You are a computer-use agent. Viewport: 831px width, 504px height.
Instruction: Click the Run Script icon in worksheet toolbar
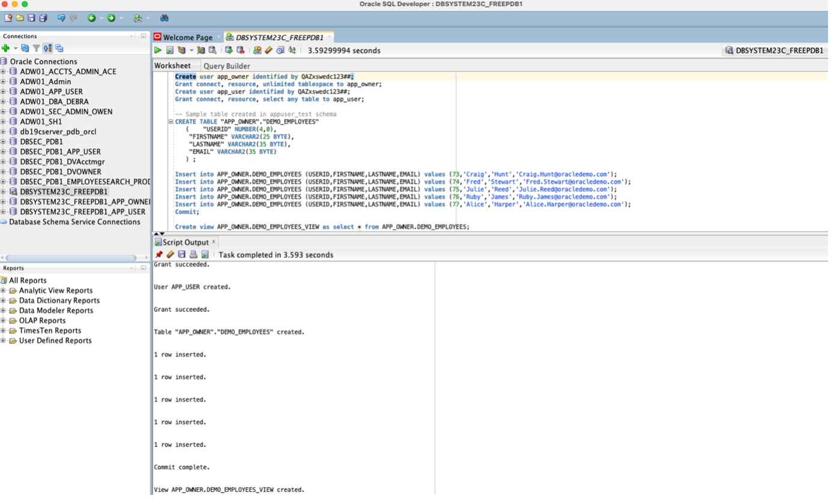(x=170, y=50)
